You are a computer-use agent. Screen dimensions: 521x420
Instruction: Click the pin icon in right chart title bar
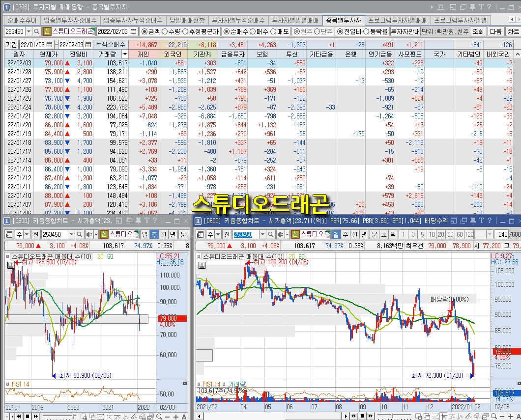pyautogui.click(x=473, y=221)
